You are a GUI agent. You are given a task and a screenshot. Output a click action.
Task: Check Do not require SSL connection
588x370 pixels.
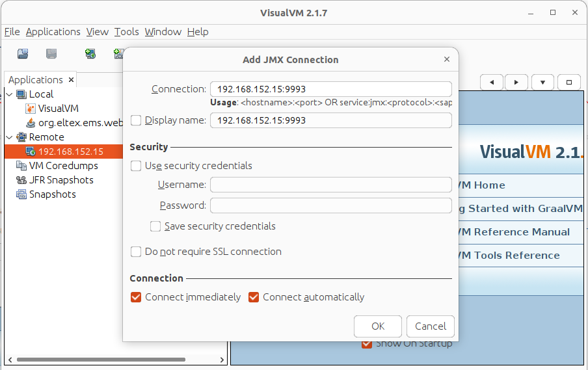click(136, 252)
